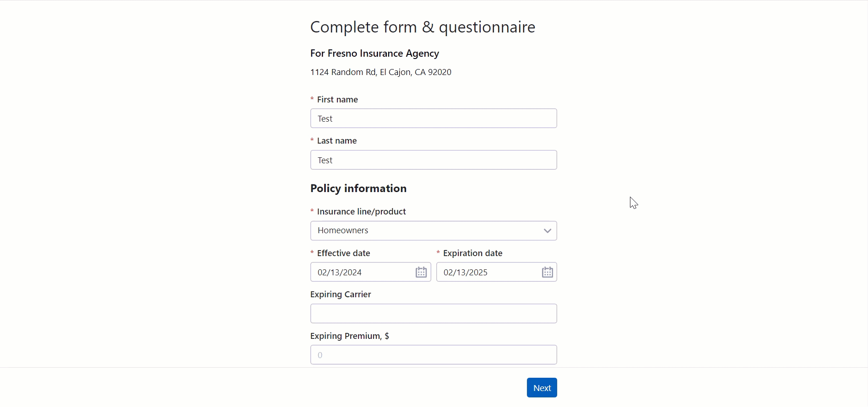Click the Expiring Premium, $ label
The width and height of the screenshot is (868, 407).
pos(349,336)
